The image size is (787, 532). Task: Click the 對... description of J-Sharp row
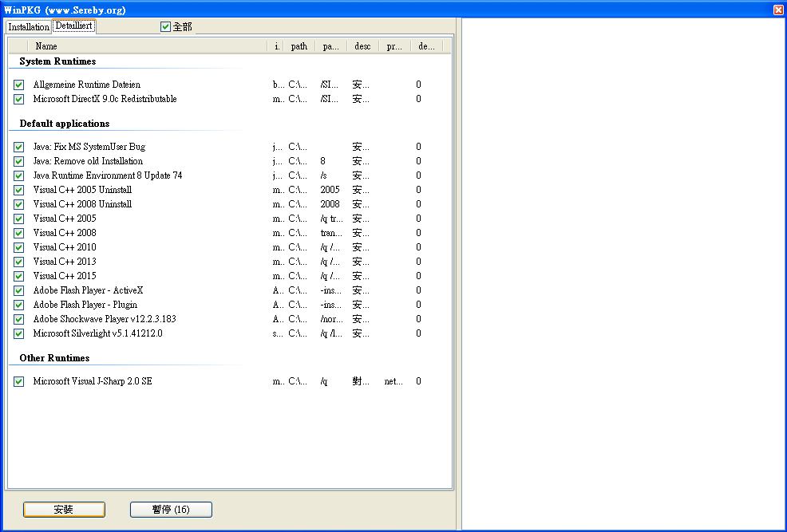[361, 381]
